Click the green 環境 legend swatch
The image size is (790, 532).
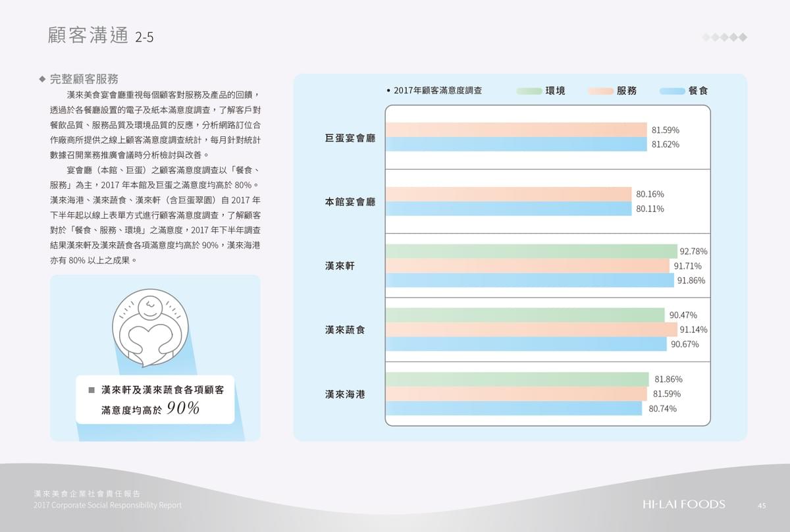click(x=530, y=91)
